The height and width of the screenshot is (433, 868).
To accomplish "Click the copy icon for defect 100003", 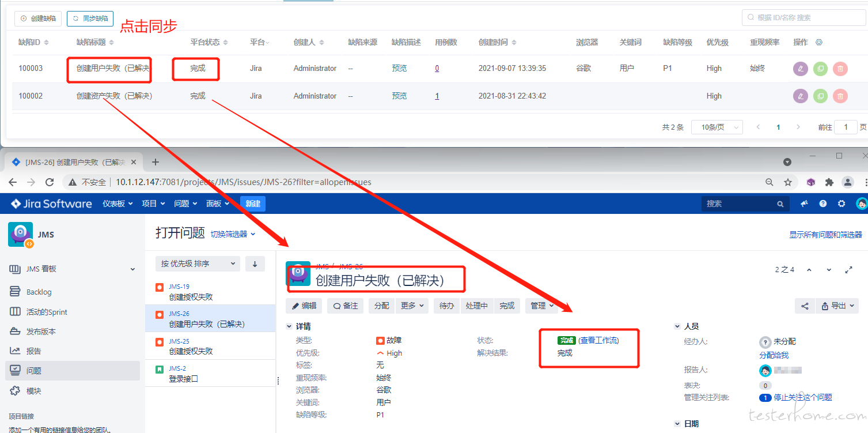I will [820, 69].
